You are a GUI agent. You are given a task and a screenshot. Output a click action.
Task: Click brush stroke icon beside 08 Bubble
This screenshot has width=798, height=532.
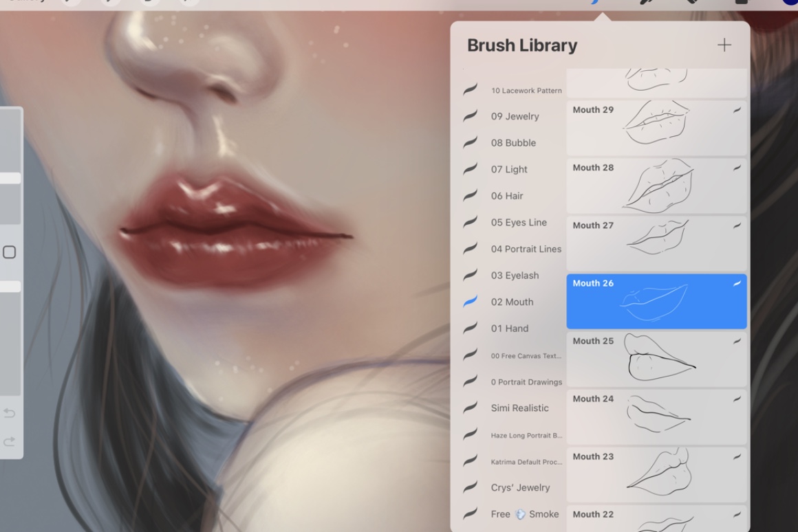[x=471, y=142]
